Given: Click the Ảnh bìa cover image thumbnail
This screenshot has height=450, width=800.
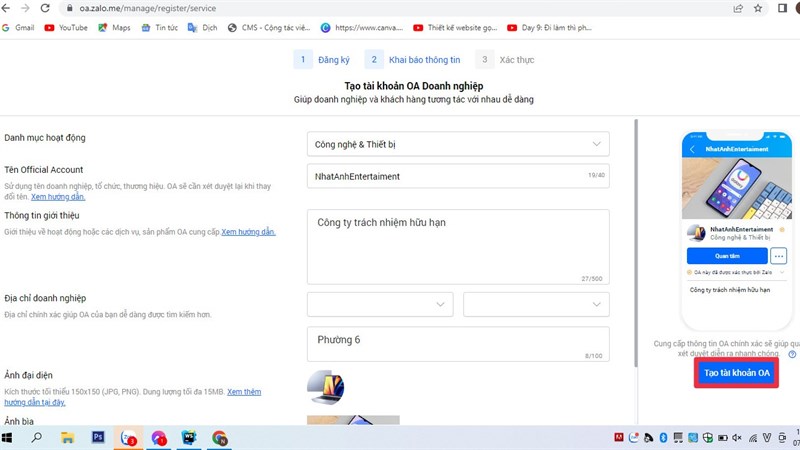Looking at the screenshot, I should 353,420.
